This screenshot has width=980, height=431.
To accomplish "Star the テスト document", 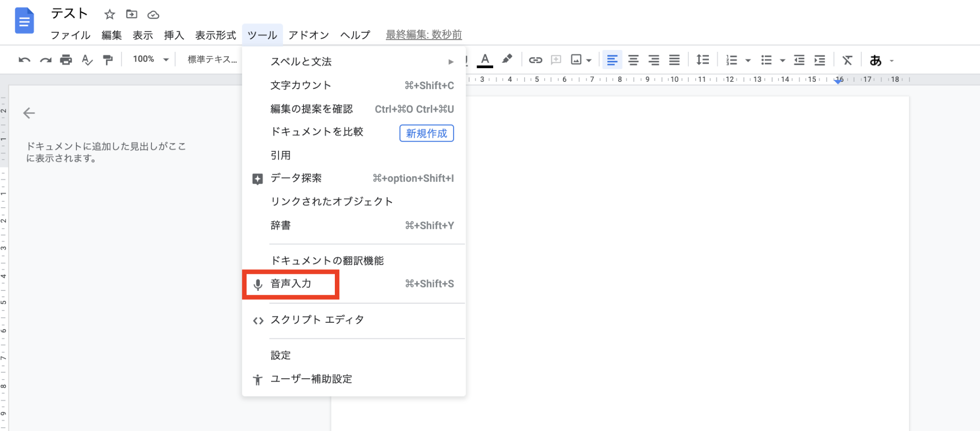I will click(109, 15).
